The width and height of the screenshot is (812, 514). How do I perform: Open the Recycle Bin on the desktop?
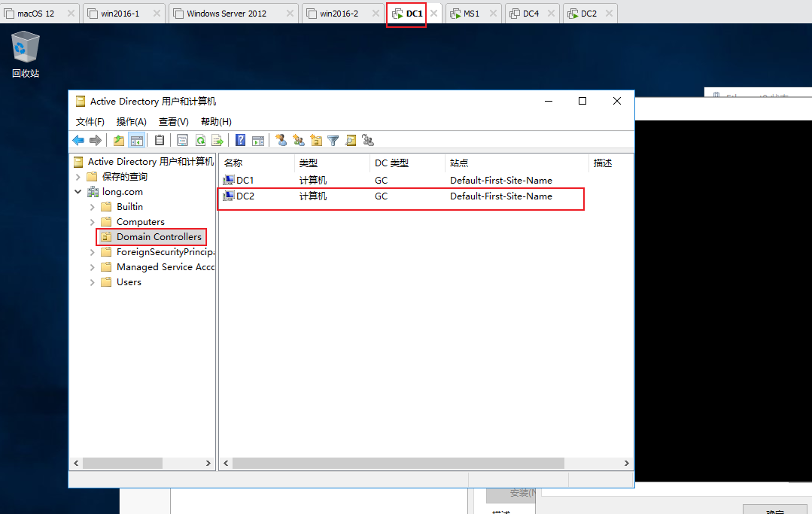point(26,54)
